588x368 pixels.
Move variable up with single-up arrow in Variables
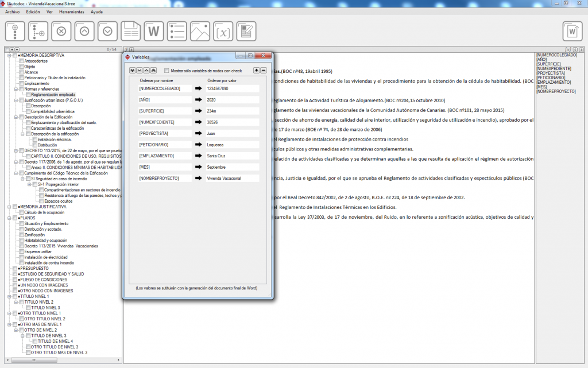click(x=146, y=71)
